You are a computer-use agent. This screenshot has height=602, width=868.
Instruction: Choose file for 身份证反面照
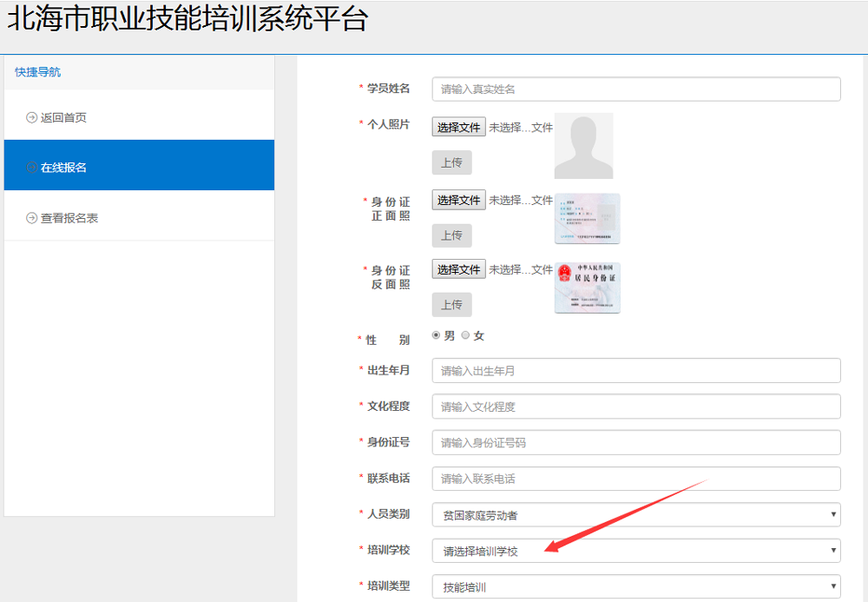[x=458, y=269]
